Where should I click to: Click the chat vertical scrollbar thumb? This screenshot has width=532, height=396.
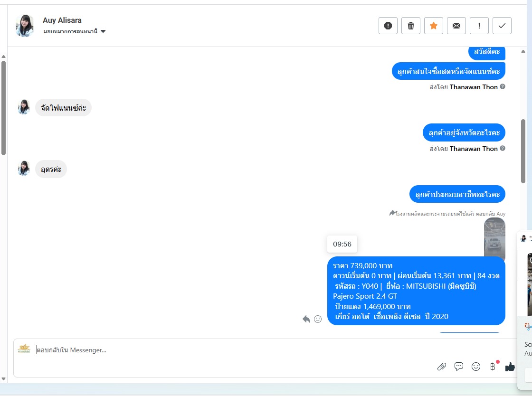(523, 151)
